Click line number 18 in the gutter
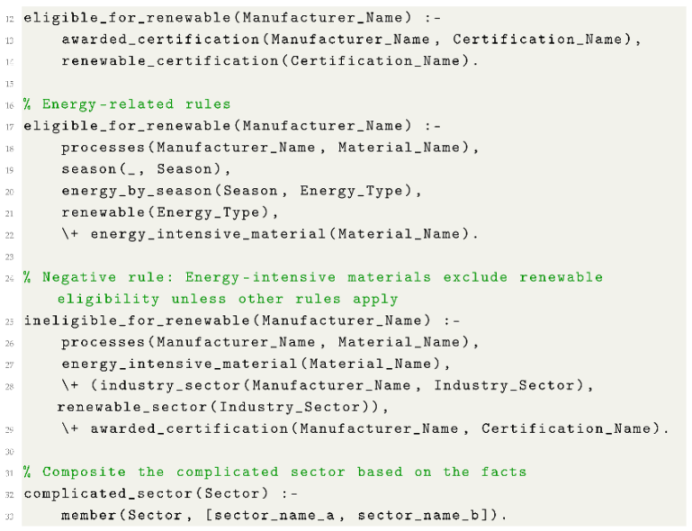The image size is (692, 531). point(10,148)
